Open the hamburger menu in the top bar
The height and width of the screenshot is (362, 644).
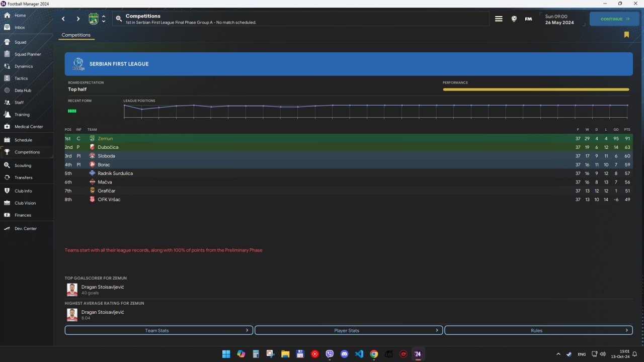499,19
